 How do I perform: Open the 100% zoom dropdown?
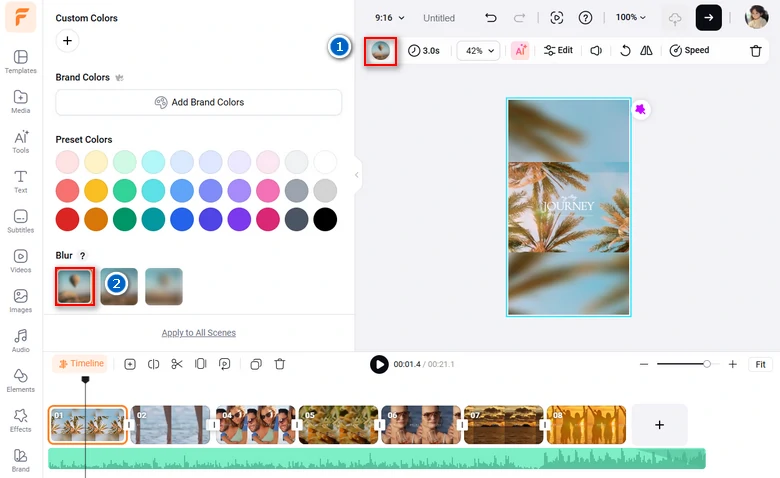tap(630, 18)
